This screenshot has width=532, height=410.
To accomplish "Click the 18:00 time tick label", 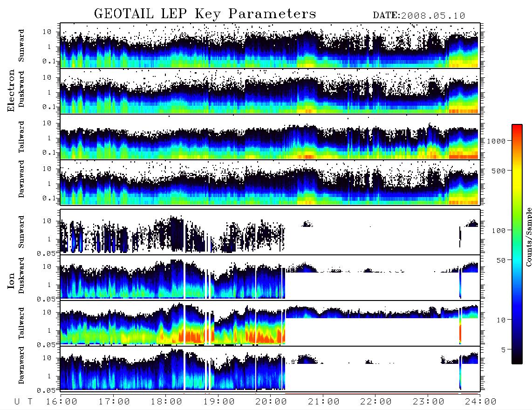I will click(166, 402).
